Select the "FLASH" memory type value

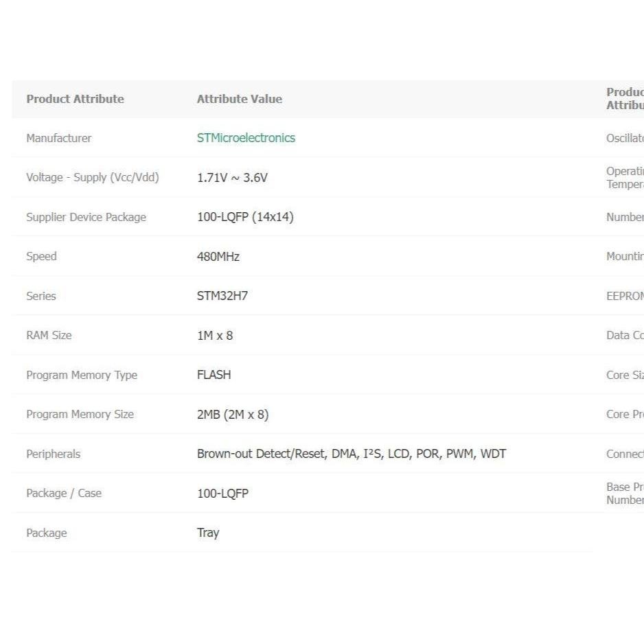214,375
